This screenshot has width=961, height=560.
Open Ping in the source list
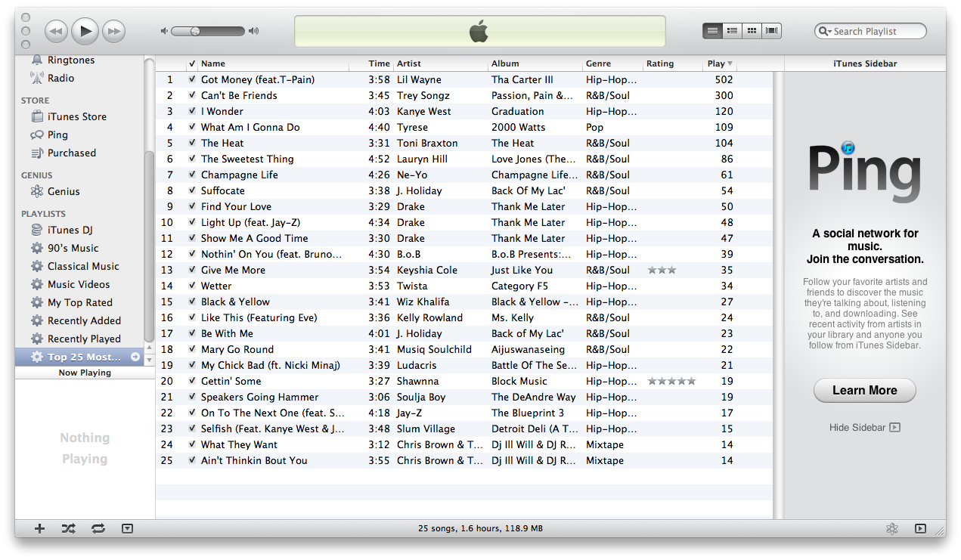click(57, 135)
